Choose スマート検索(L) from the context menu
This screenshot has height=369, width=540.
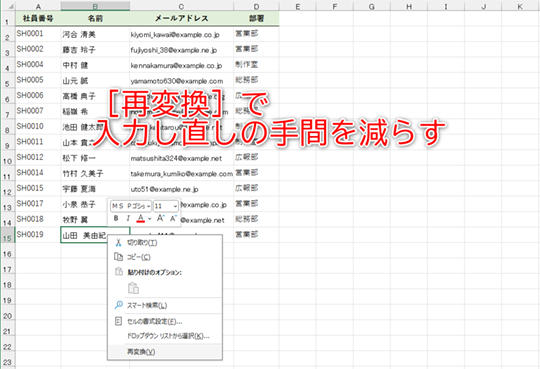click(x=165, y=305)
